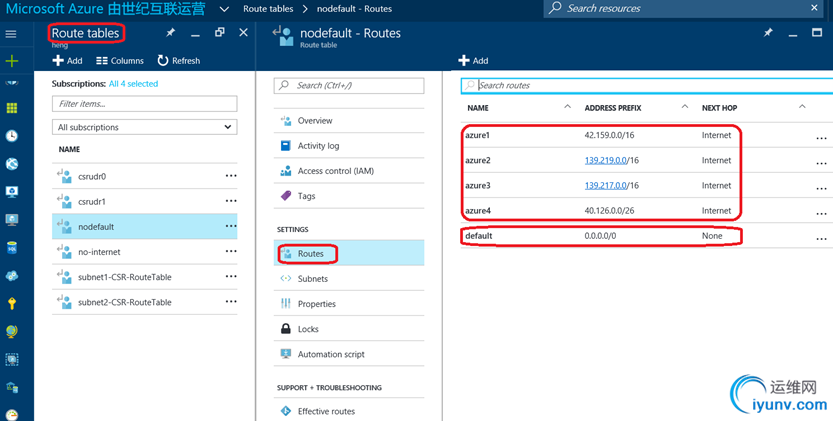Click the 0.0.0.0/0 address prefix
The image size is (833, 421).
coord(600,235)
